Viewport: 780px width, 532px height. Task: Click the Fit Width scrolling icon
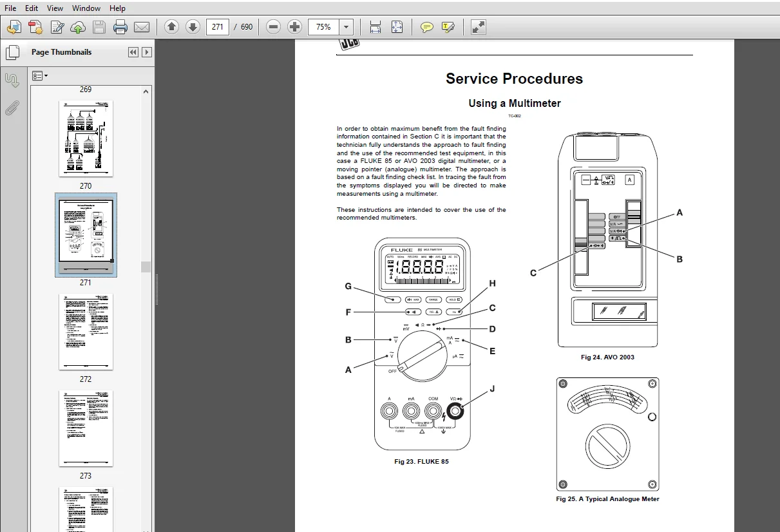[376, 27]
